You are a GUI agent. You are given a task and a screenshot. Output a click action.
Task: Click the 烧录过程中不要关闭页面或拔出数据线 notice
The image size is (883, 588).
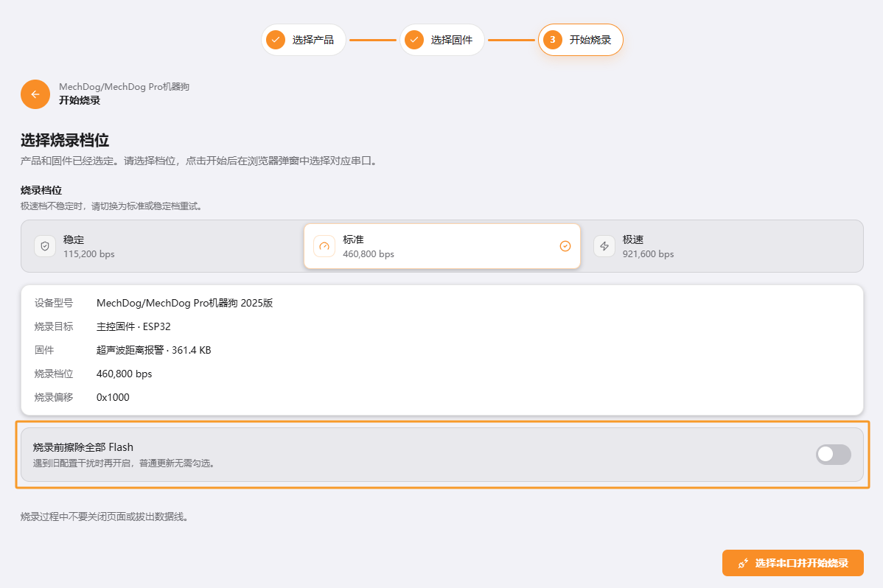coord(104,517)
